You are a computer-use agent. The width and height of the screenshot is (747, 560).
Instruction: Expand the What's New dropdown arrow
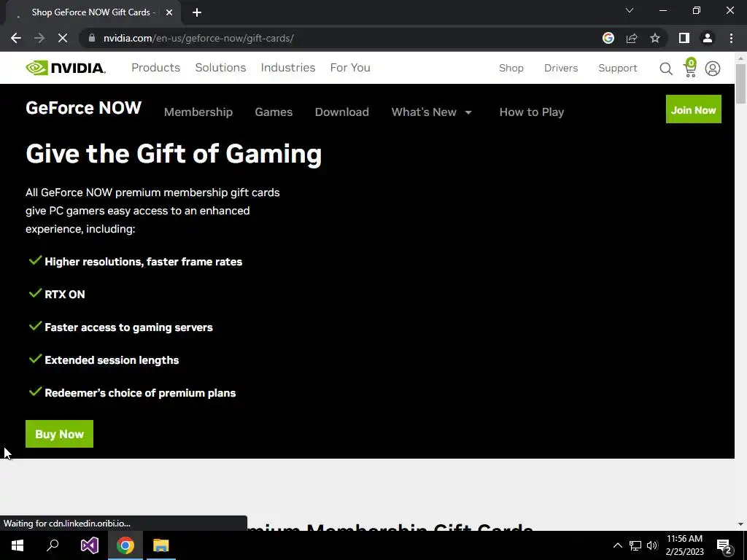(468, 112)
